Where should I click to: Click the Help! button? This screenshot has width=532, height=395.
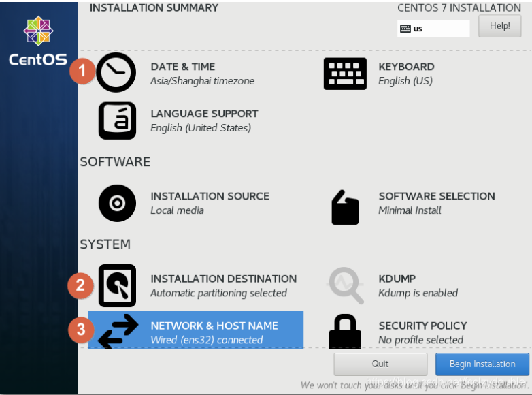500,26
